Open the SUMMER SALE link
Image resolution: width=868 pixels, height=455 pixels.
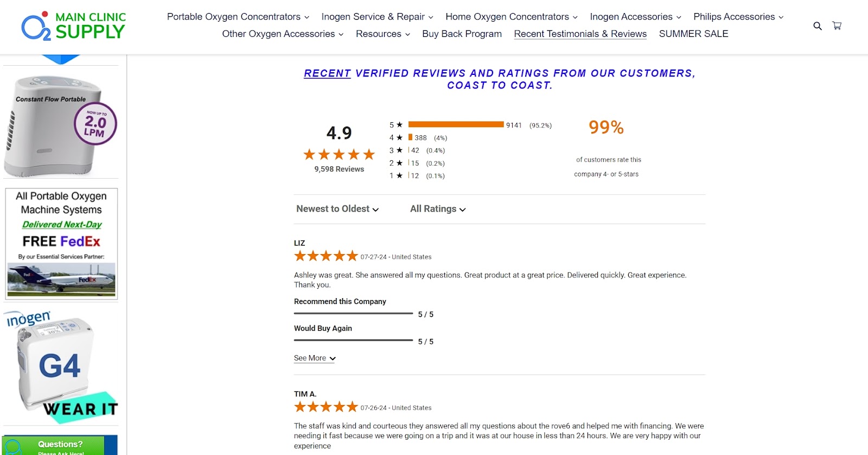pyautogui.click(x=693, y=34)
